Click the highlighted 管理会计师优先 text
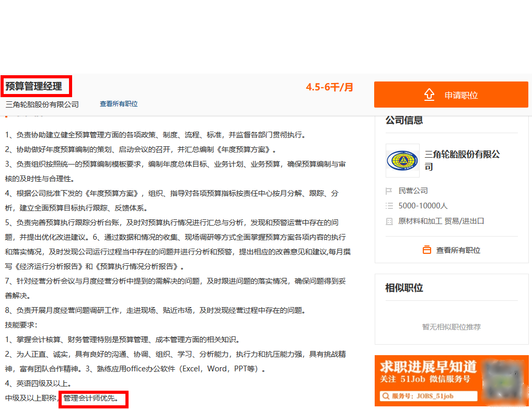Viewport: 532px width, 410px height. point(92,399)
